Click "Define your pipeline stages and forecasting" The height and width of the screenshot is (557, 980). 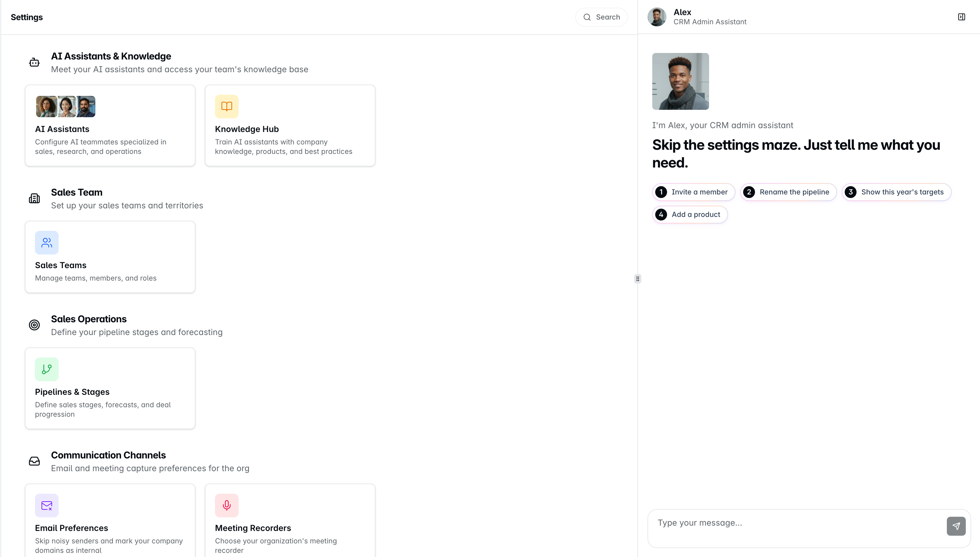(136, 332)
